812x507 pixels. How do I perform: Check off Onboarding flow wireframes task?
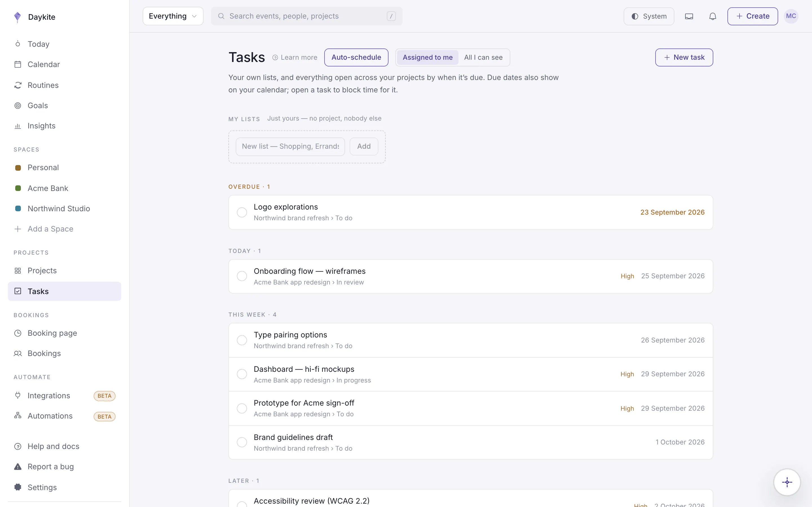coord(242,276)
